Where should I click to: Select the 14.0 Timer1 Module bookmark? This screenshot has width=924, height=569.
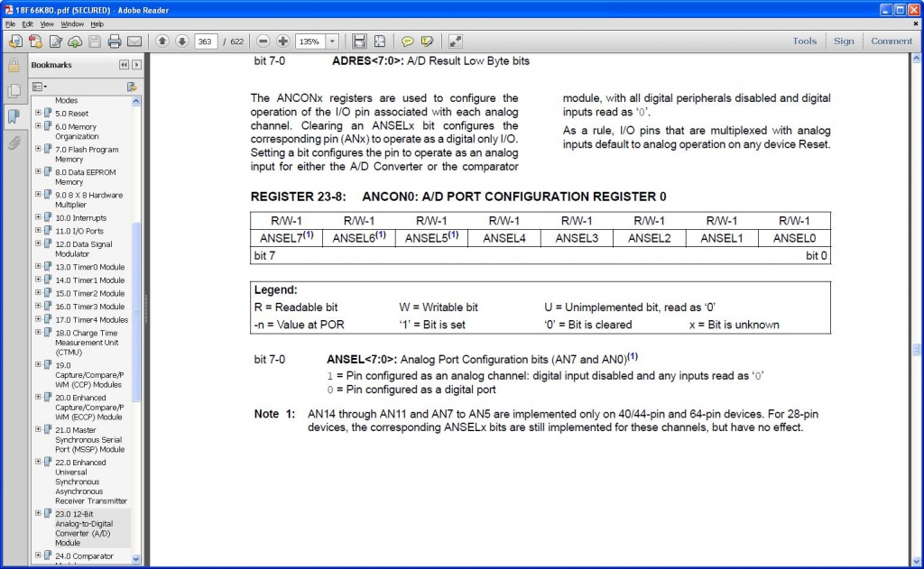point(89,280)
